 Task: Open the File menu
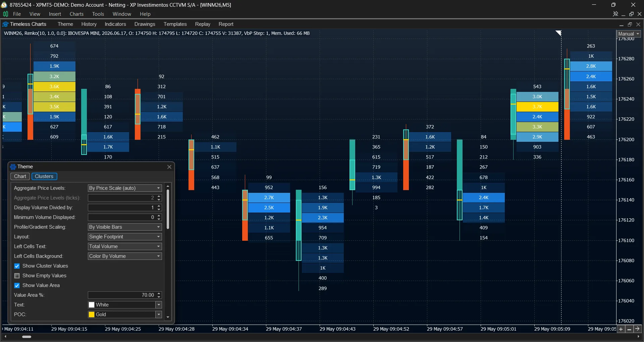(x=17, y=14)
